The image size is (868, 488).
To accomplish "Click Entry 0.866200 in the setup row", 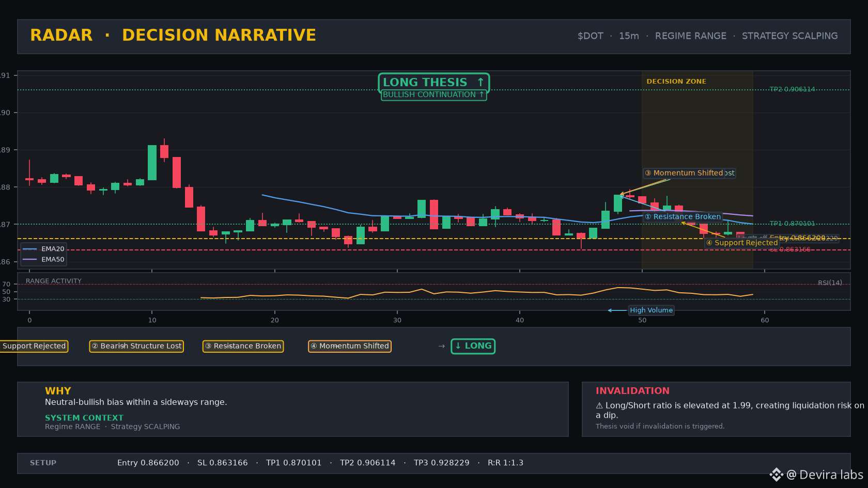I will (x=148, y=463).
